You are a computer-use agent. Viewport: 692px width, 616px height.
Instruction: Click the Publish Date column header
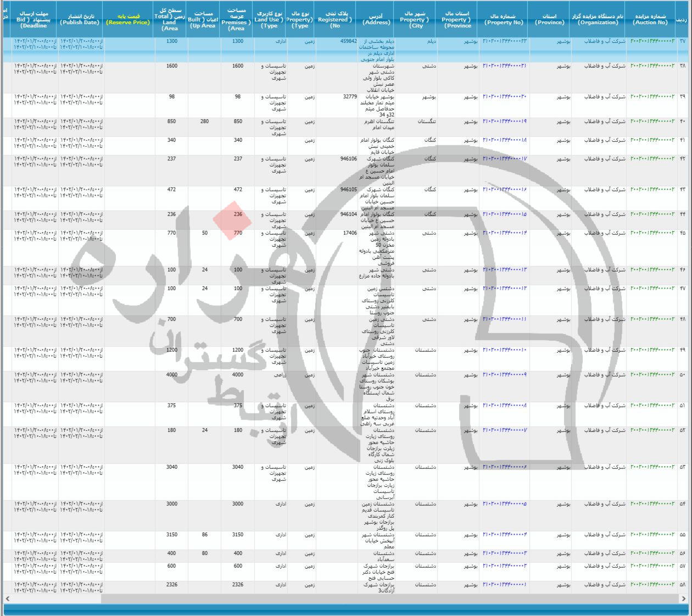click(x=80, y=19)
